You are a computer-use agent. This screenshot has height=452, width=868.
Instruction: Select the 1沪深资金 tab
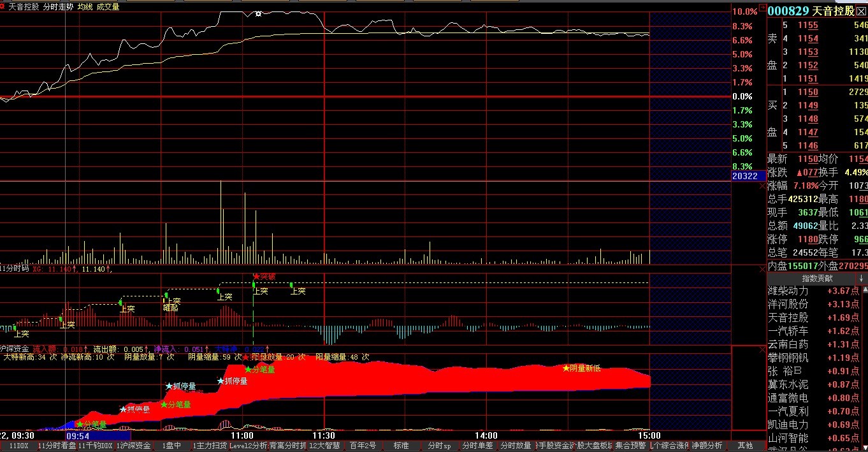[x=134, y=446]
